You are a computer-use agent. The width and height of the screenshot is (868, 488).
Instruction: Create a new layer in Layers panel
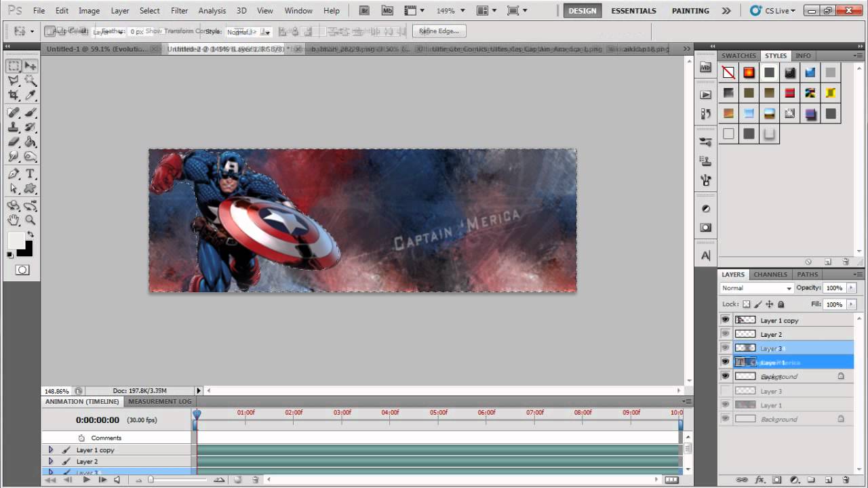point(828,479)
